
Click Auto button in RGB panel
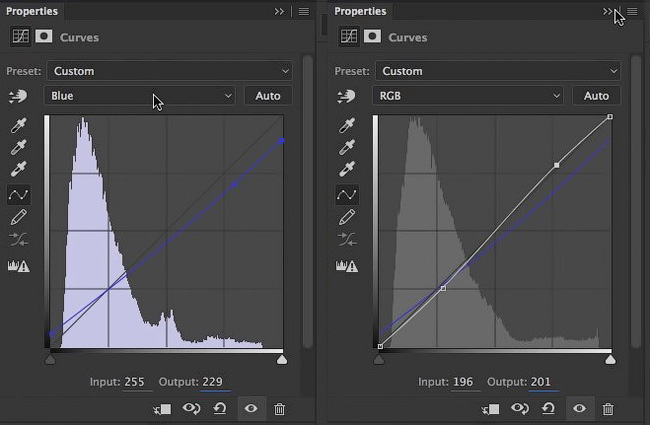pos(596,96)
